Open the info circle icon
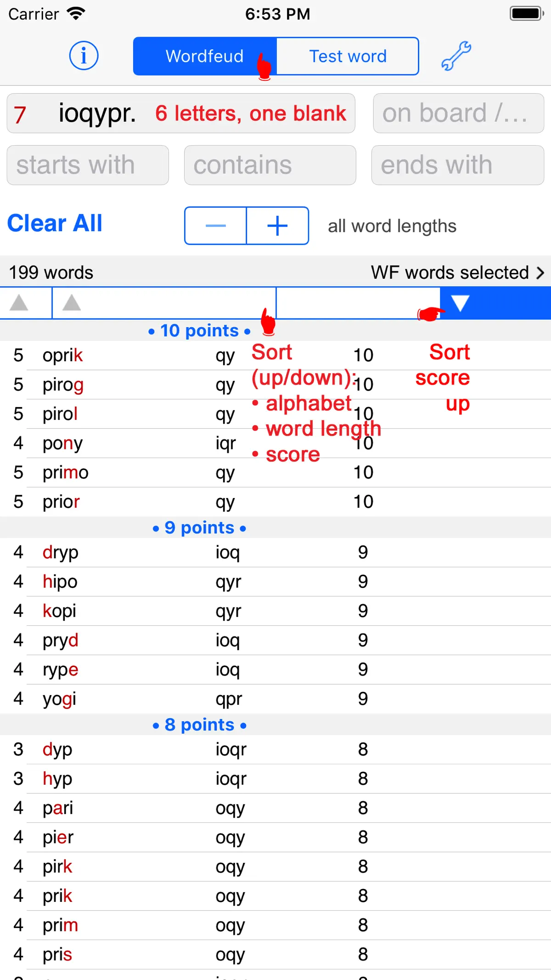The image size is (551, 980). [84, 56]
